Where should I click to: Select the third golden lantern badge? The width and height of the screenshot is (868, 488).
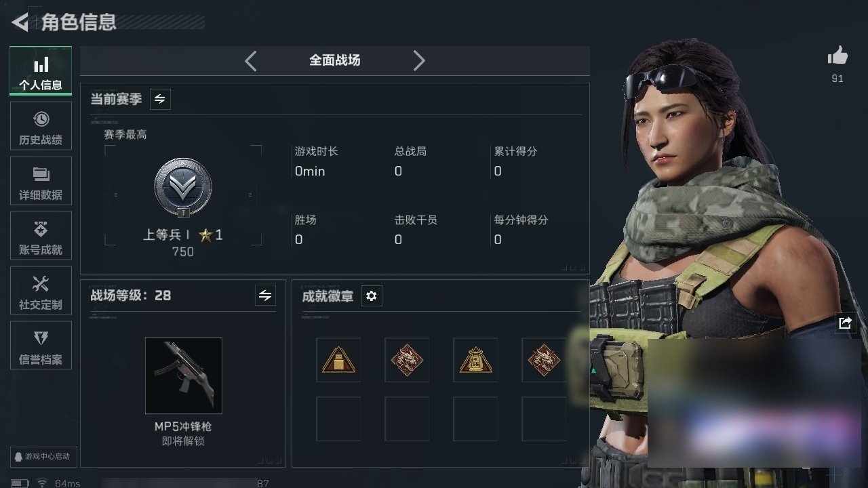point(475,360)
